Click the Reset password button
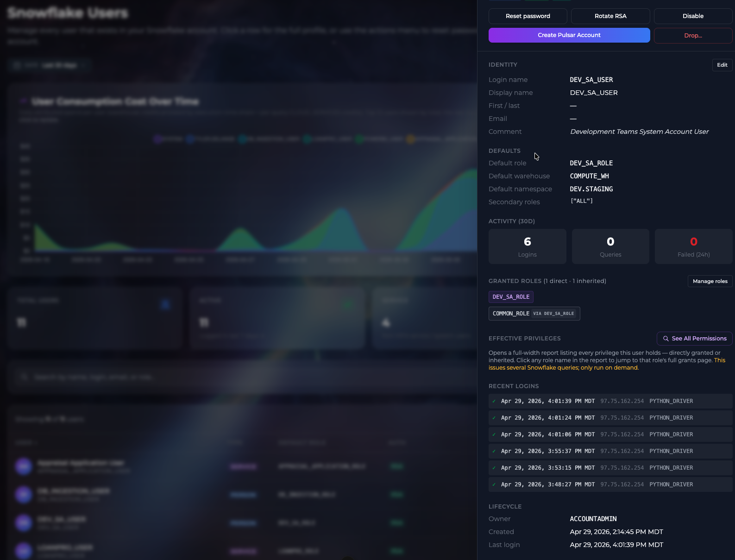 tap(528, 16)
